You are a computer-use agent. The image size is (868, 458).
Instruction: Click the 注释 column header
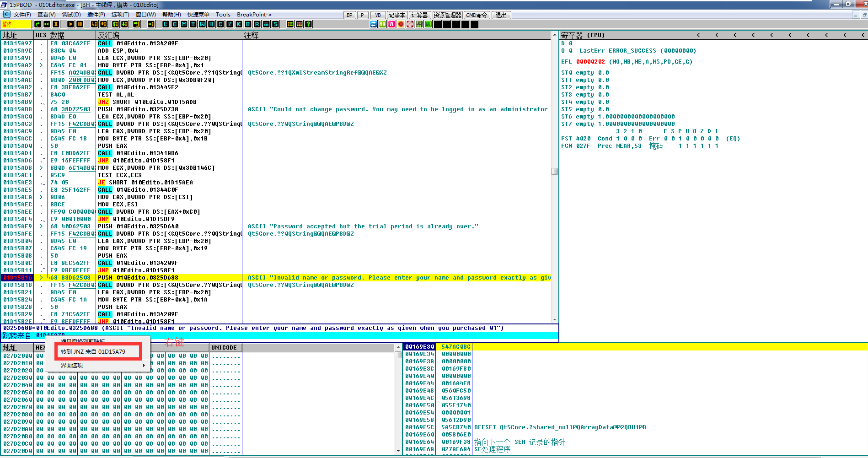click(396, 35)
